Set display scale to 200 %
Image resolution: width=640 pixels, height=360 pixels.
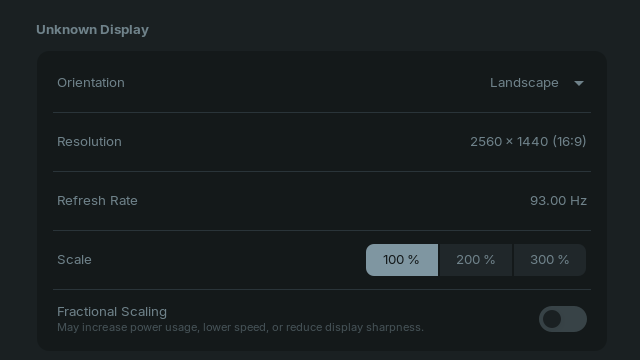point(476,260)
